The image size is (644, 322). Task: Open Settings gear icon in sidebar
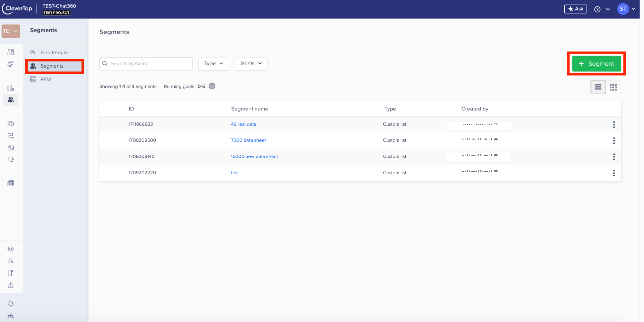[x=11, y=249]
